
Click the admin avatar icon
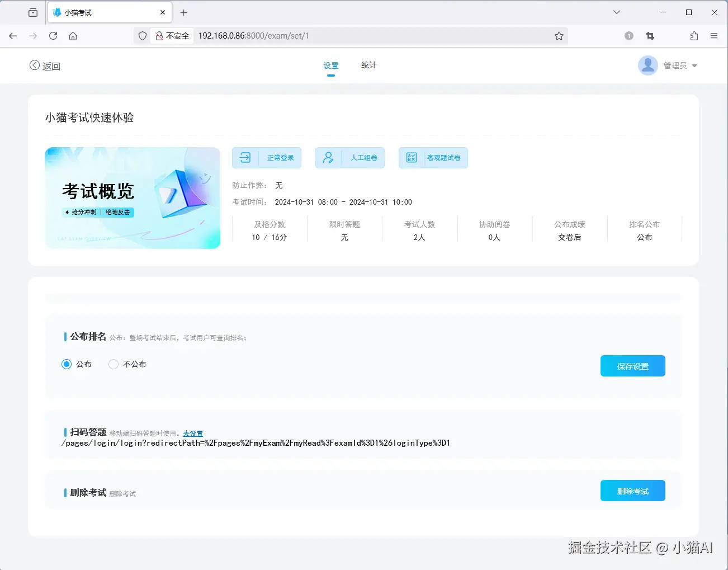point(647,65)
